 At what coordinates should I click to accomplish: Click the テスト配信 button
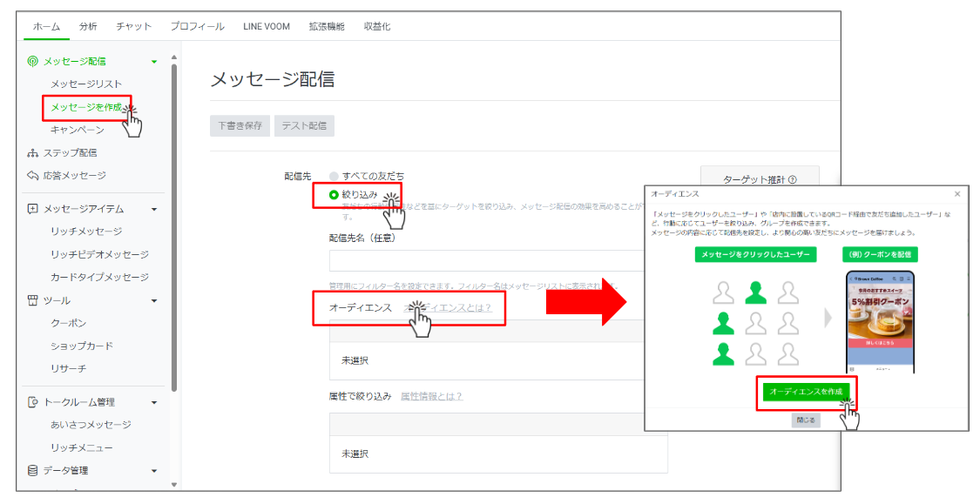304,125
